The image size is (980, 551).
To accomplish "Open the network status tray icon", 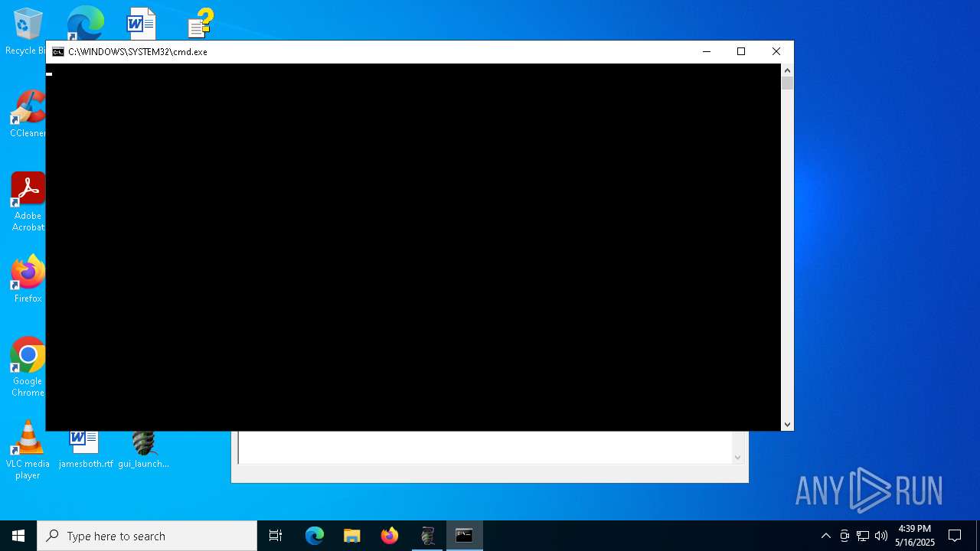I will (863, 536).
